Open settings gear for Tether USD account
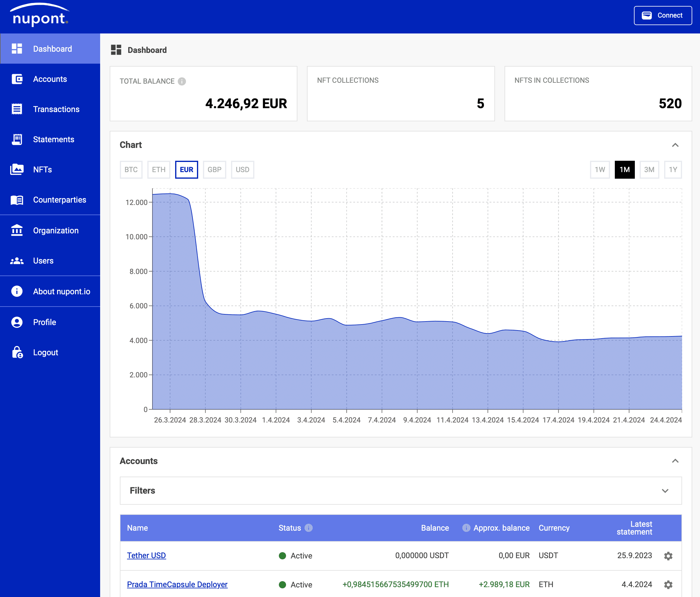The width and height of the screenshot is (700, 597). (x=668, y=555)
